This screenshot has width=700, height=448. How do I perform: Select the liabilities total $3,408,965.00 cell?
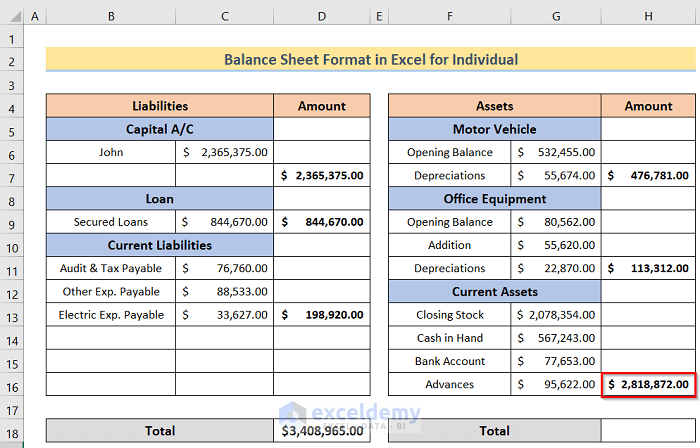point(322,431)
